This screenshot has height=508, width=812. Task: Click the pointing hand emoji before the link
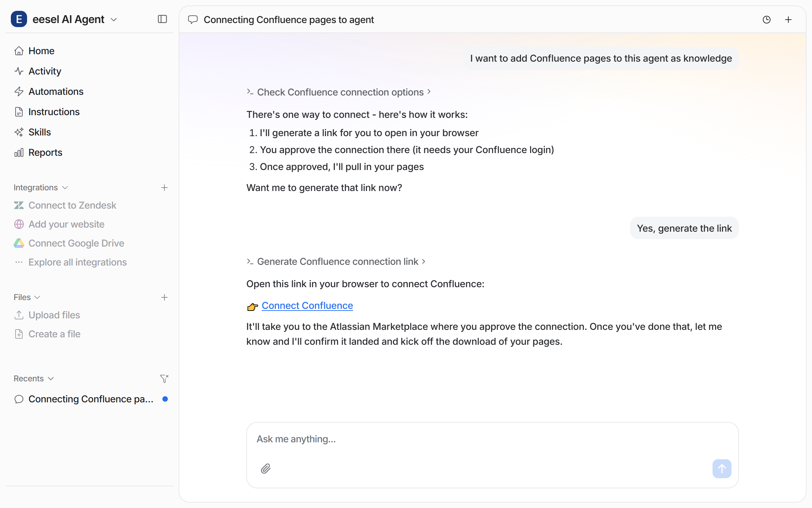coord(252,306)
